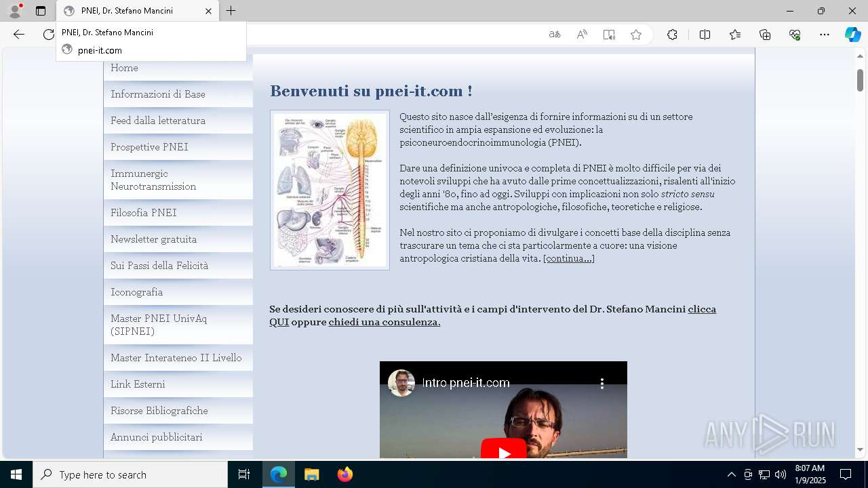The image size is (868, 488).
Task: Add page to favorites star icon
Action: click(636, 35)
